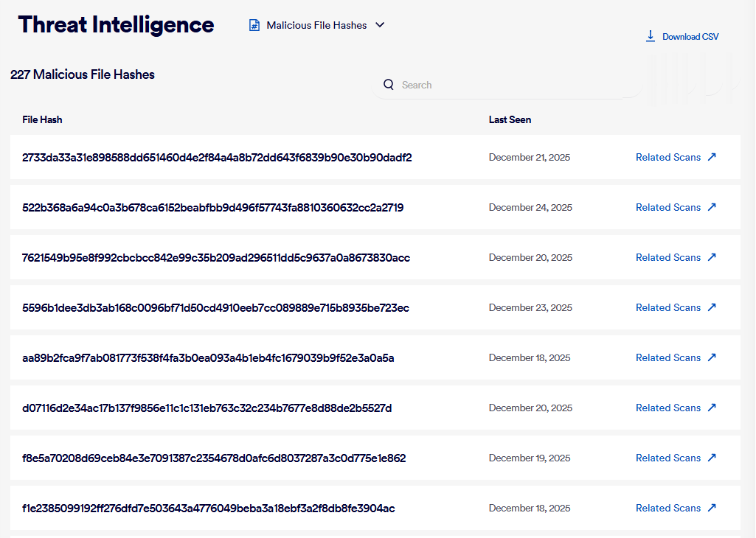Click the download arrow icon beside Download CSV
This screenshot has height=538, width=756.
point(651,36)
